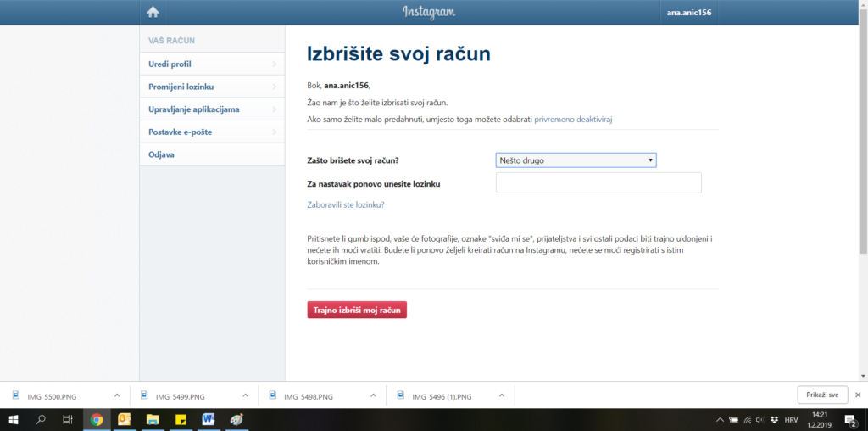Open Word from taskbar
Image resolution: width=868 pixels, height=431 pixels.
tap(209, 419)
